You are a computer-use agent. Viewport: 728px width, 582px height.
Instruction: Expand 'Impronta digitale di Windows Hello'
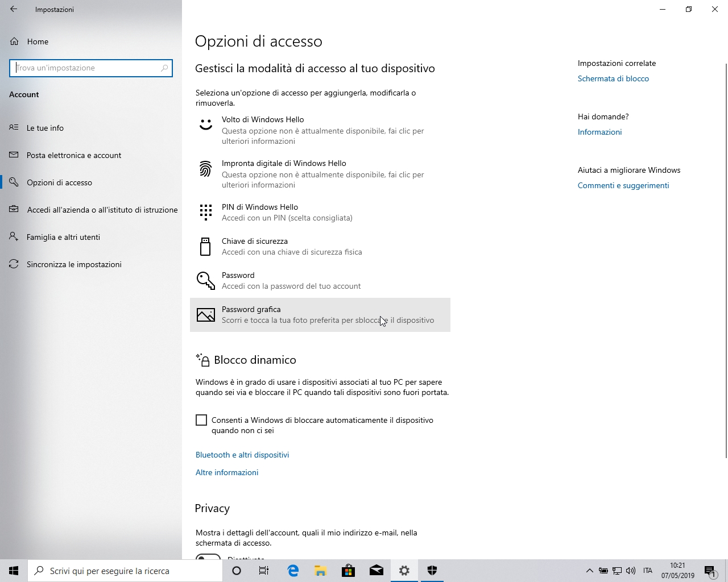pyautogui.click(x=320, y=174)
